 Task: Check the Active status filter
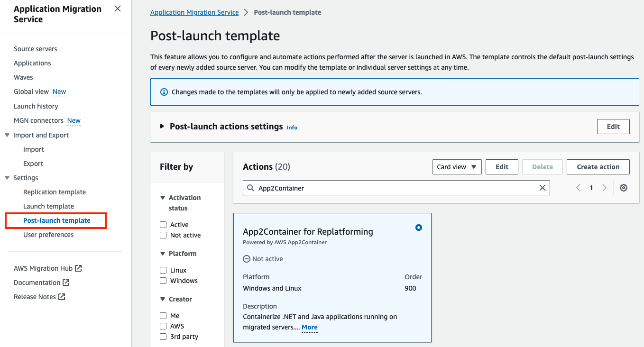[163, 225]
